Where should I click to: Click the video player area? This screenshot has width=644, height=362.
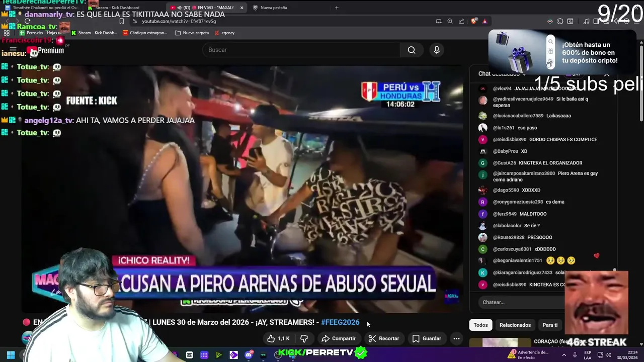tap(242, 189)
